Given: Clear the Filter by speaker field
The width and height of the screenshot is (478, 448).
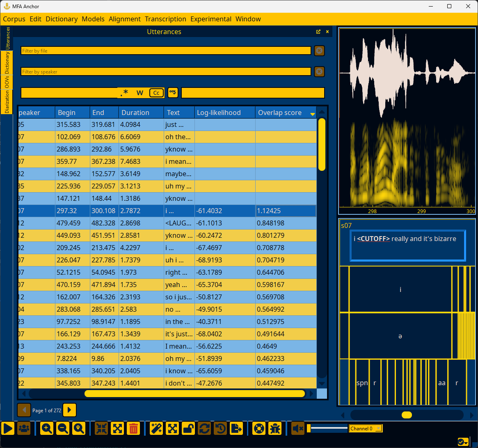Looking at the screenshot, I should [x=319, y=72].
